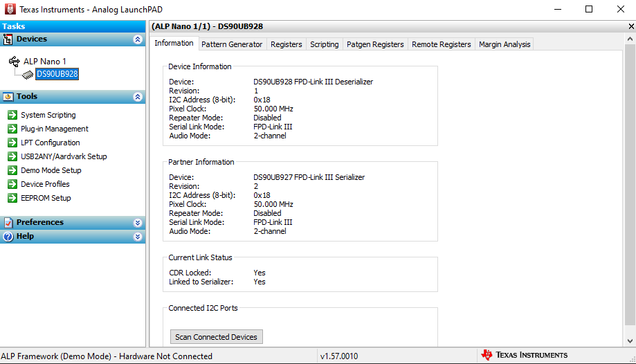The width and height of the screenshot is (636, 364).
Task: Collapse the Tools panel section
Action: click(138, 97)
